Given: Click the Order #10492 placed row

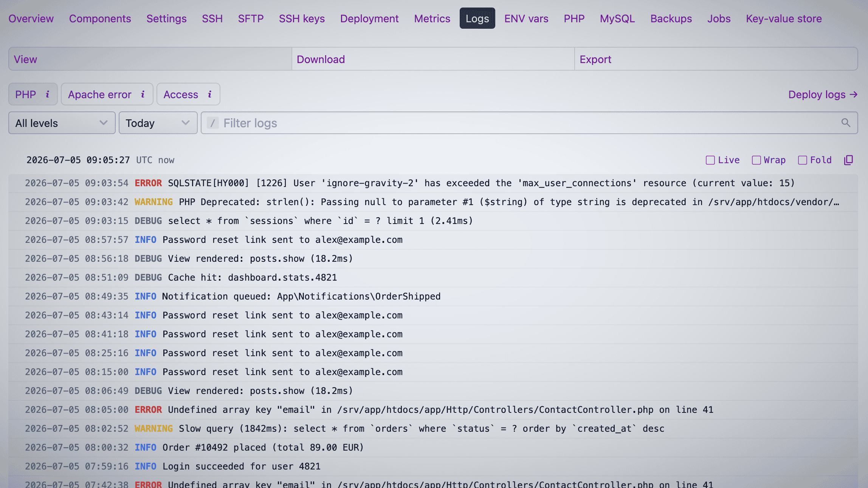Looking at the screenshot, I should coord(433,448).
